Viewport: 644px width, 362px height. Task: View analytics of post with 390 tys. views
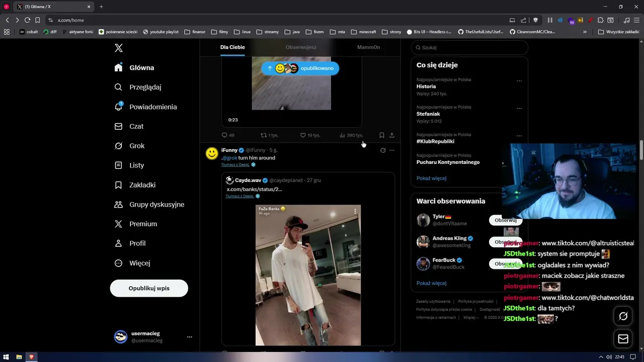coord(351,135)
